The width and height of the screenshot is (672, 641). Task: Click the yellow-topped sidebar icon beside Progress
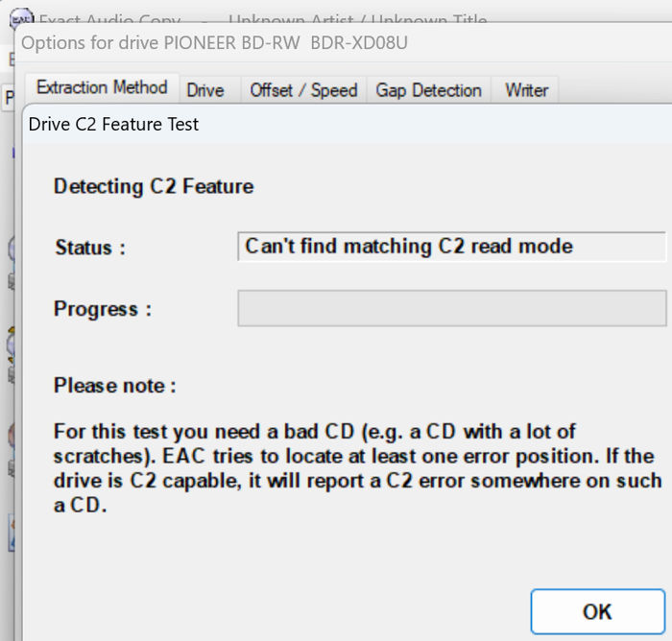[x=12, y=343]
